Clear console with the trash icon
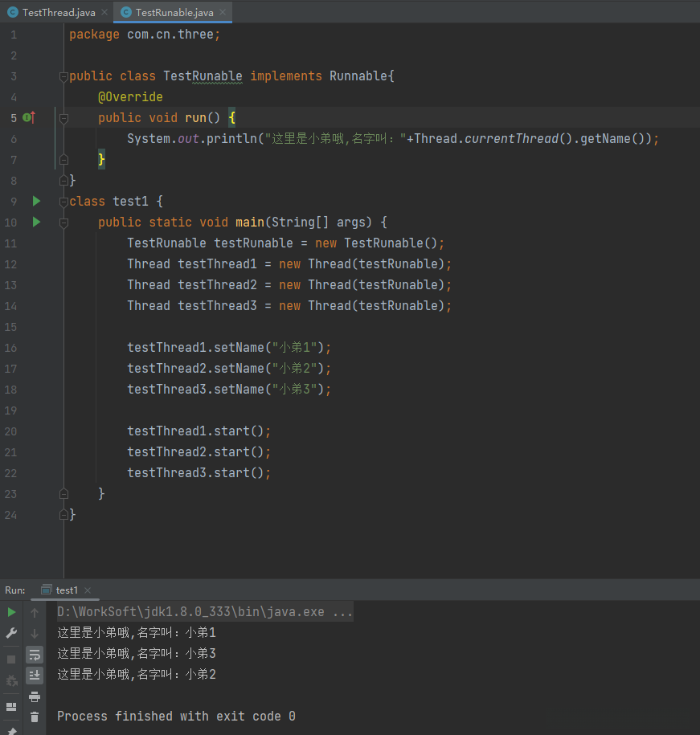 tap(35, 717)
